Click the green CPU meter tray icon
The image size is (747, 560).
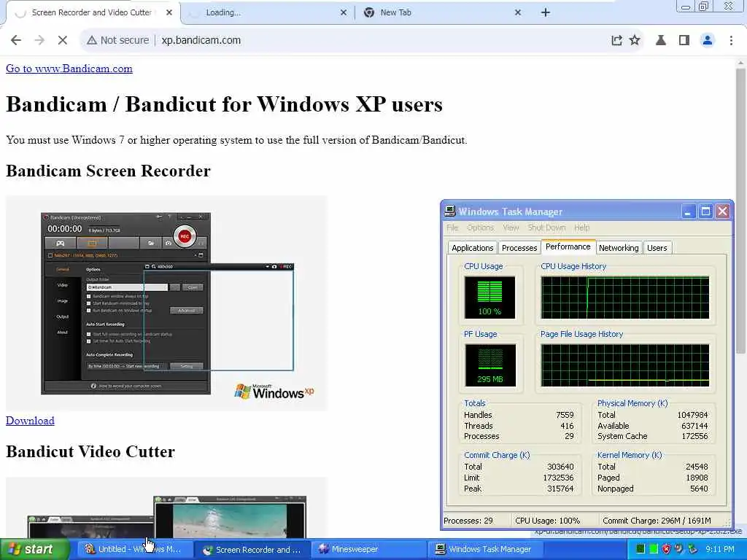(x=654, y=550)
